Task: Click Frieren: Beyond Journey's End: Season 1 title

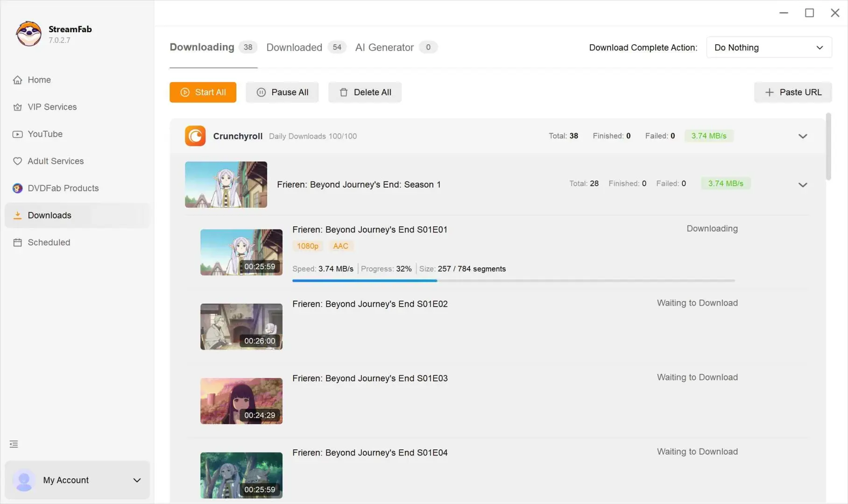Action: (359, 184)
